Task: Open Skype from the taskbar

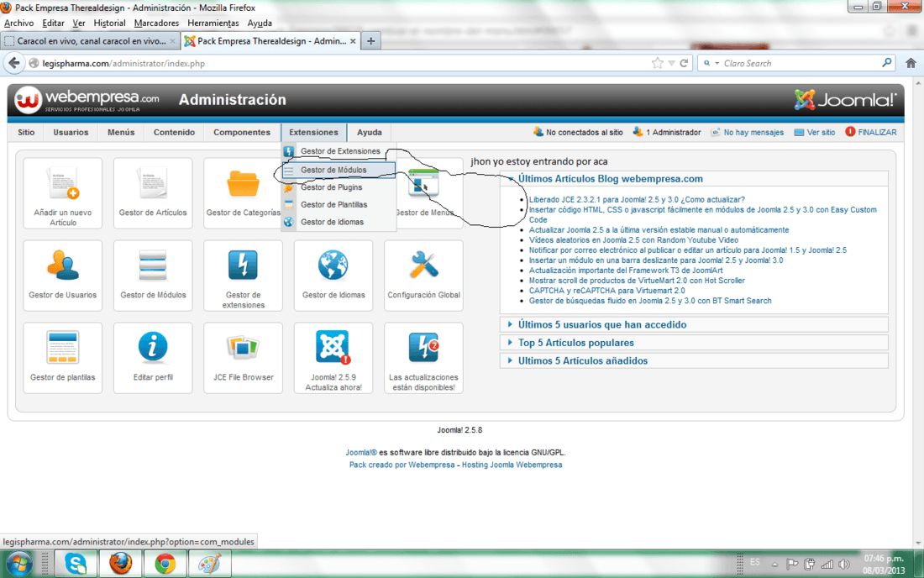Action: pos(76,564)
